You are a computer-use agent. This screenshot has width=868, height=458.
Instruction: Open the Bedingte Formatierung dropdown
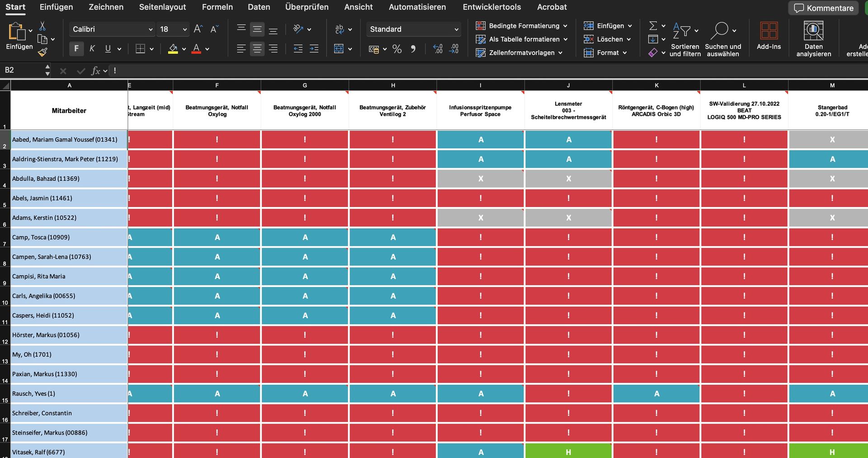[x=521, y=26]
